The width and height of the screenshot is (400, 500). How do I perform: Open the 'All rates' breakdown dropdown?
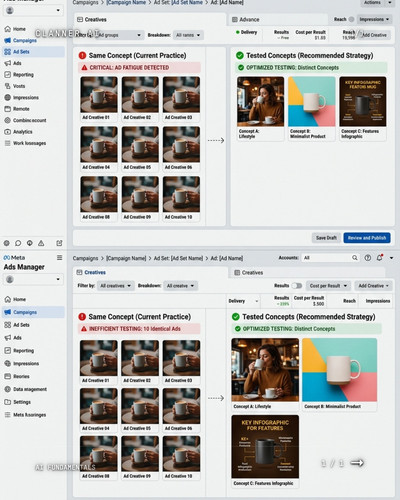tap(188, 35)
